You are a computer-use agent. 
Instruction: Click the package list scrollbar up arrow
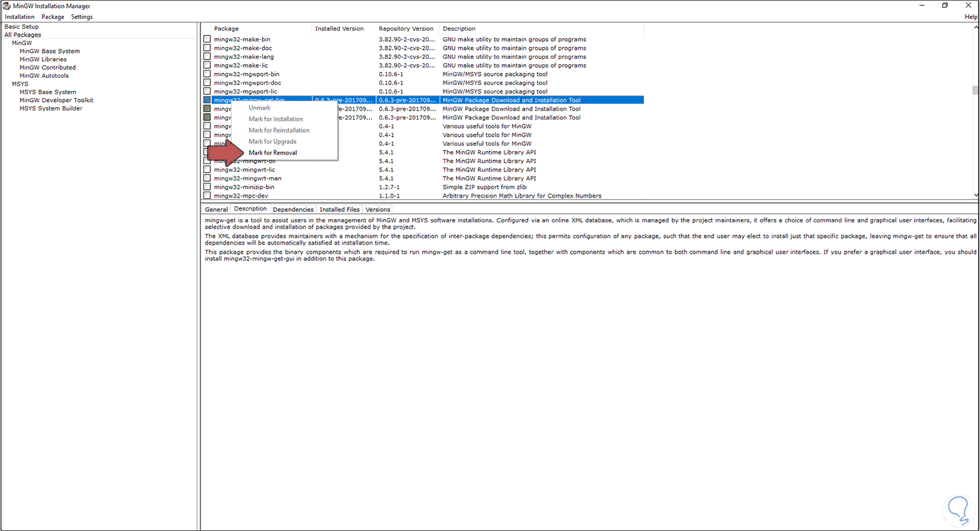coord(975,27)
